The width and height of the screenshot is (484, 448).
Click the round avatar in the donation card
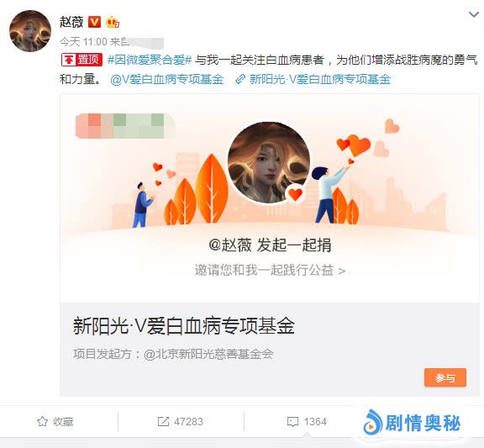pos(269,163)
